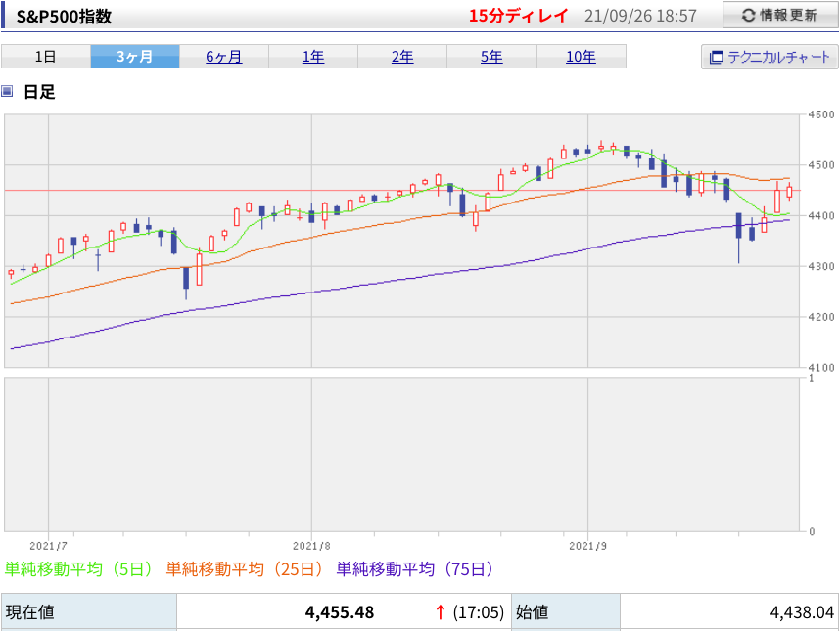Click the red up arrow beside 4,455.48

[440, 612]
